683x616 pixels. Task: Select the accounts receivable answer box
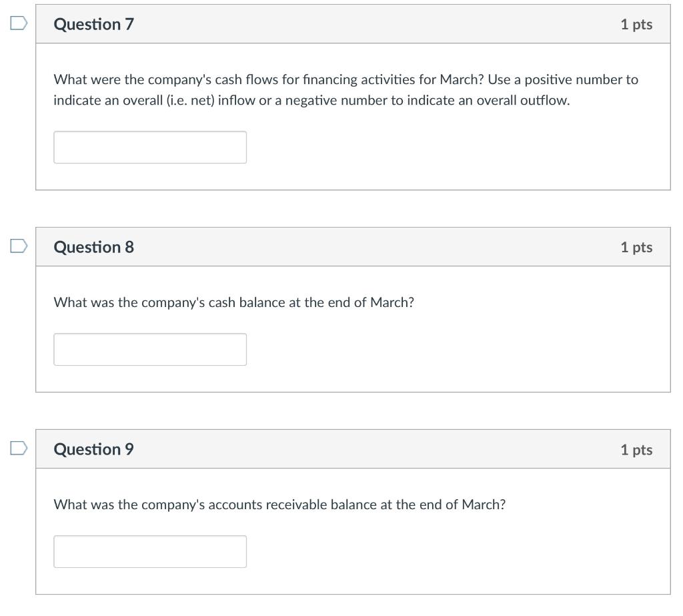point(150,552)
